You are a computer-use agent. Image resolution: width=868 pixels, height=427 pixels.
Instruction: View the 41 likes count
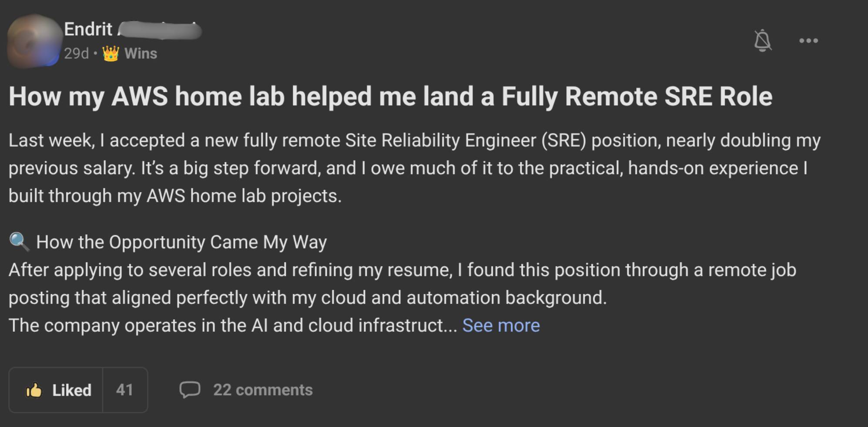[125, 390]
